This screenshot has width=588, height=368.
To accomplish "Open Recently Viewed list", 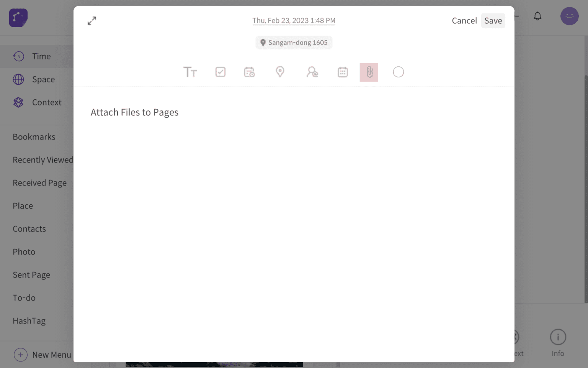I will tap(43, 160).
